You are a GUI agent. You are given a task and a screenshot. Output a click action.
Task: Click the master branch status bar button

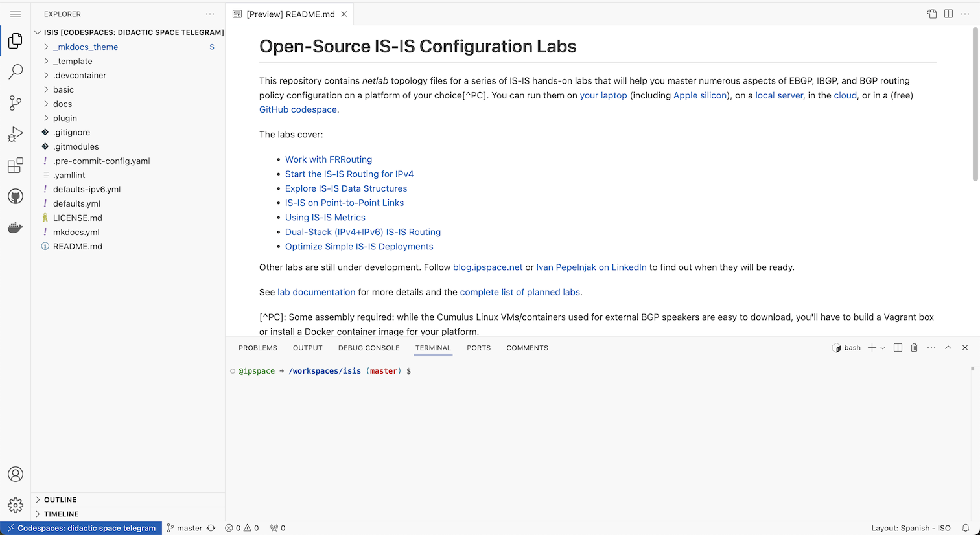tap(184, 528)
